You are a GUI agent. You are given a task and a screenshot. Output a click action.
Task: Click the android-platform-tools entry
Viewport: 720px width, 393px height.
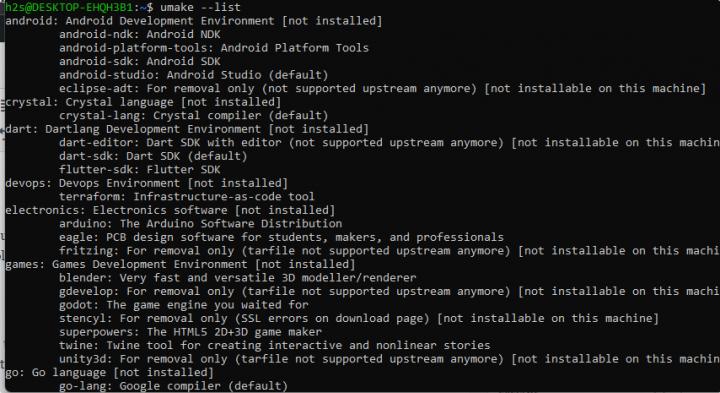click(x=214, y=48)
